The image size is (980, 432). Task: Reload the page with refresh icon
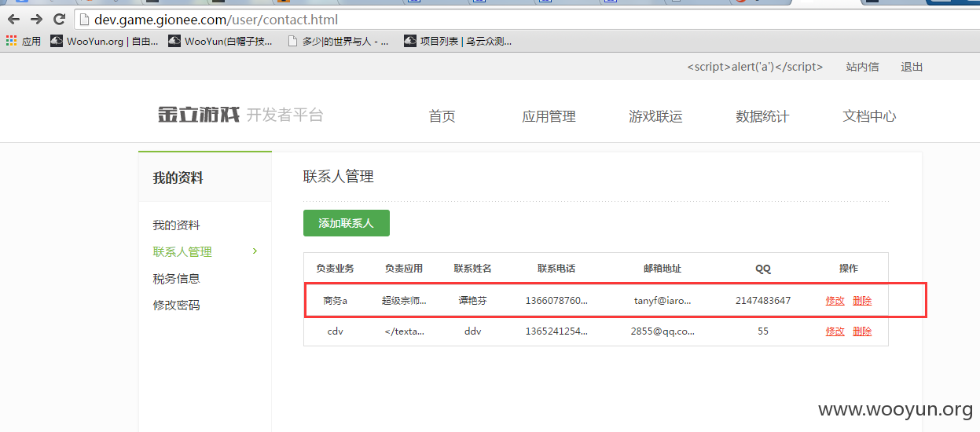pos(59,19)
